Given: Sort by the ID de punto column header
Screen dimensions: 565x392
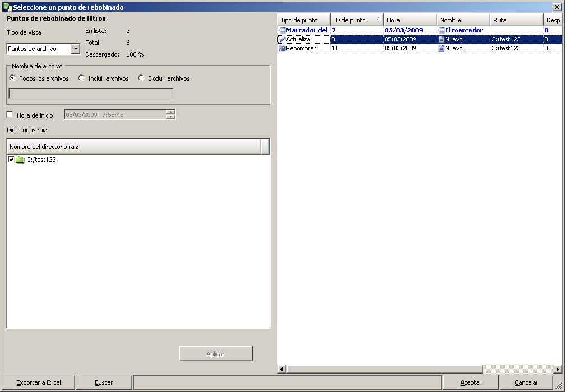Looking at the screenshot, I should pyautogui.click(x=356, y=20).
